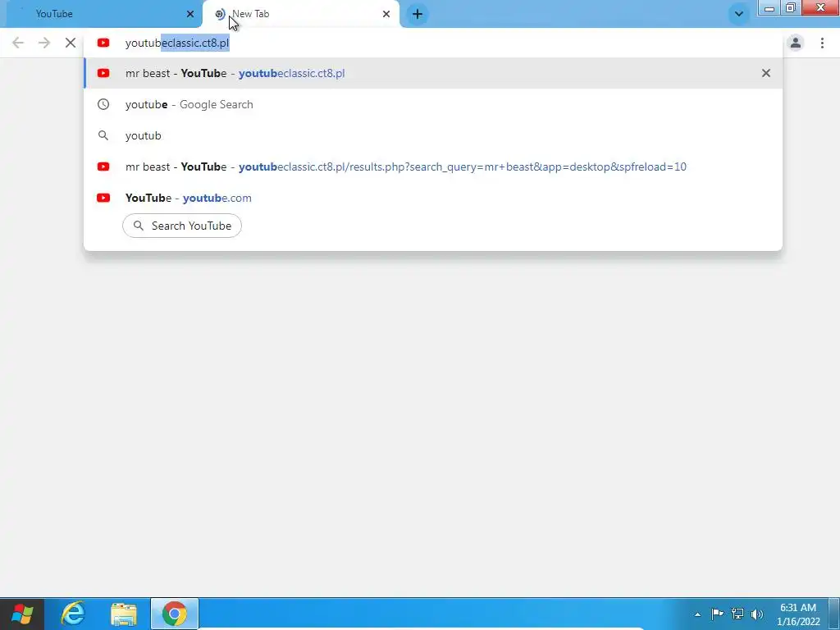Open volume control speaker icon
840x630 pixels.
[757, 614]
